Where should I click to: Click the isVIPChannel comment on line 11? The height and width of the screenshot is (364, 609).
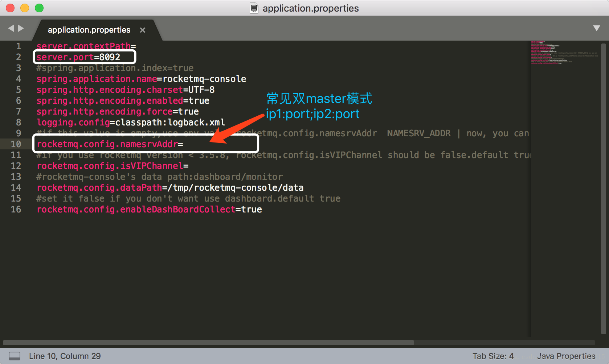[284, 155]
